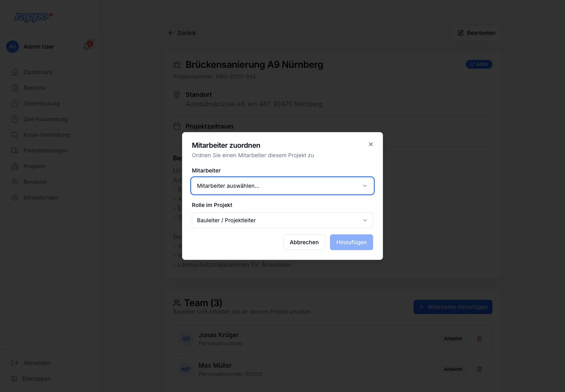Click Arbeiter badge for Jonas Krüger
565x392 pixels.
453,339
